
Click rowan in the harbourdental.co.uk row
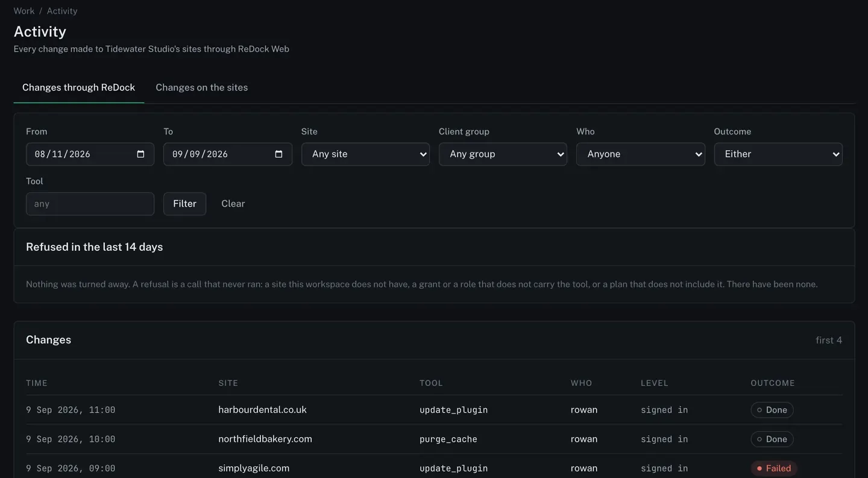(584, 410)
